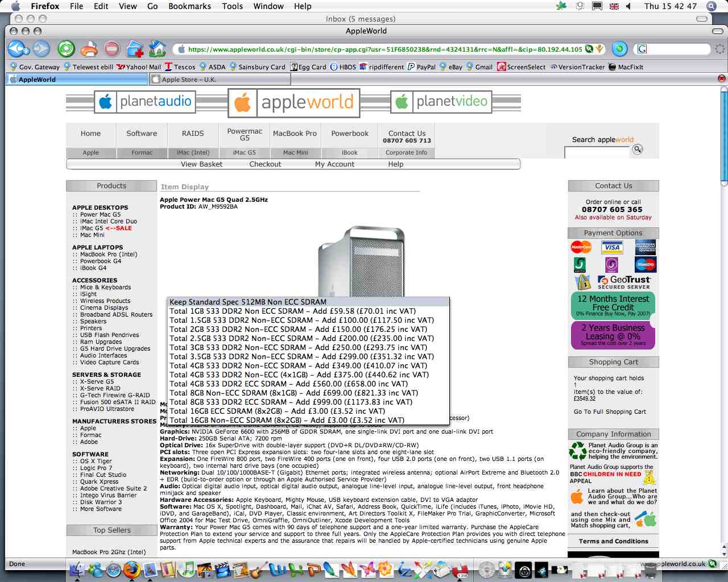Launch iTunes from the Dock
The image size is (728, 582).
tap(187, 569)
